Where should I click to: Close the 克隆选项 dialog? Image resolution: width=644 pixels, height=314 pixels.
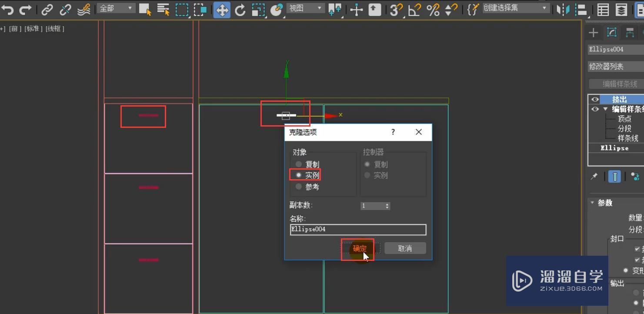point(419,132)
